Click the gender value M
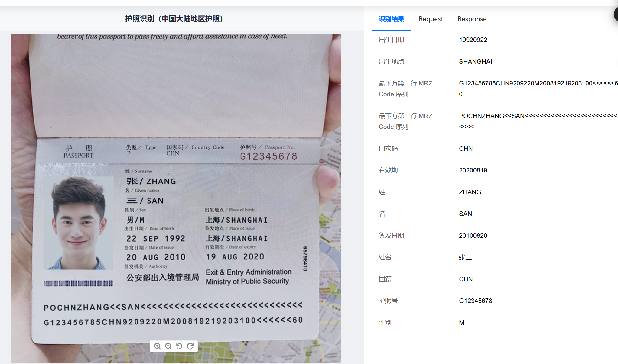The width and height of the screenshot is (618, 364). click(x=461, y=323)
